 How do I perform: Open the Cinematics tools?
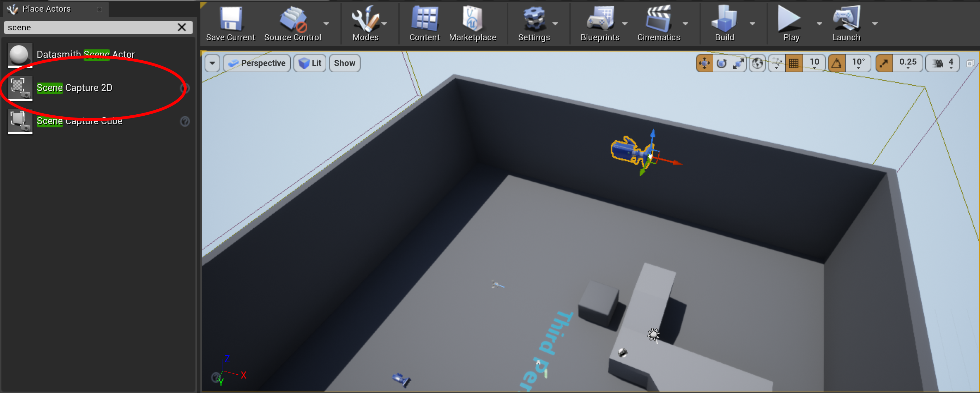coord(659,23)
